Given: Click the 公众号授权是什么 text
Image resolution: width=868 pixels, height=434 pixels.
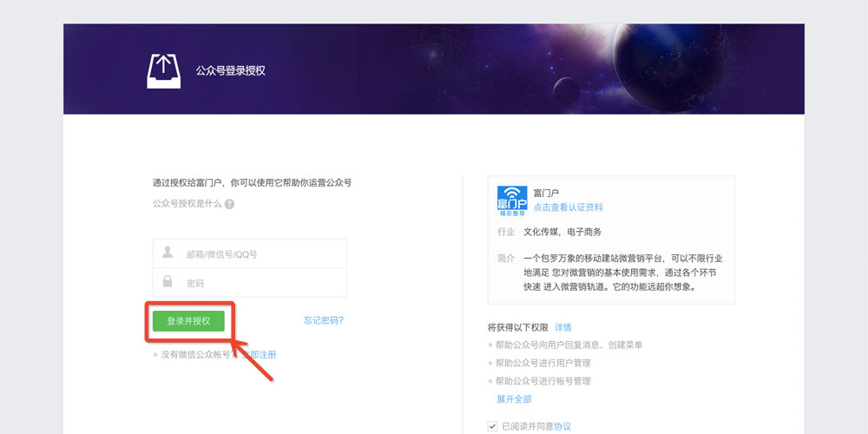Looking at the screenshot, I should pyautogui.click(x=187, y=204).
